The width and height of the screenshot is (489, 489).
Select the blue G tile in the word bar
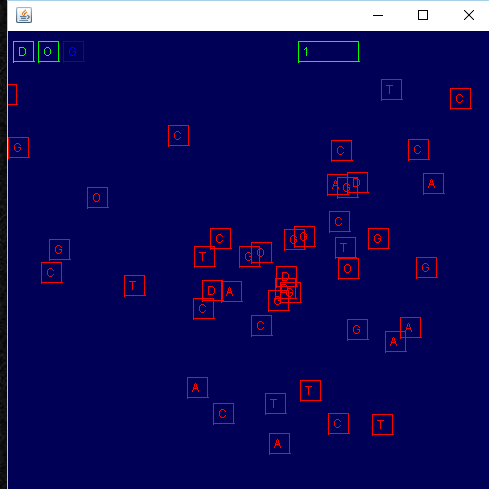[73, 52]
